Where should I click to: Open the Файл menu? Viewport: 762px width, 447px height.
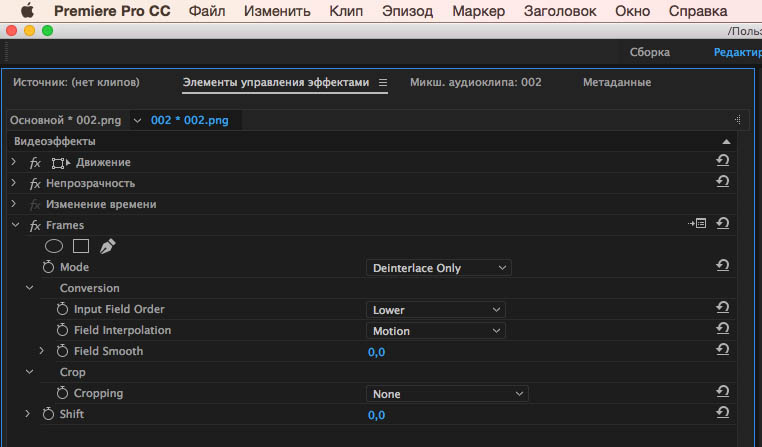tap(207, 11)
